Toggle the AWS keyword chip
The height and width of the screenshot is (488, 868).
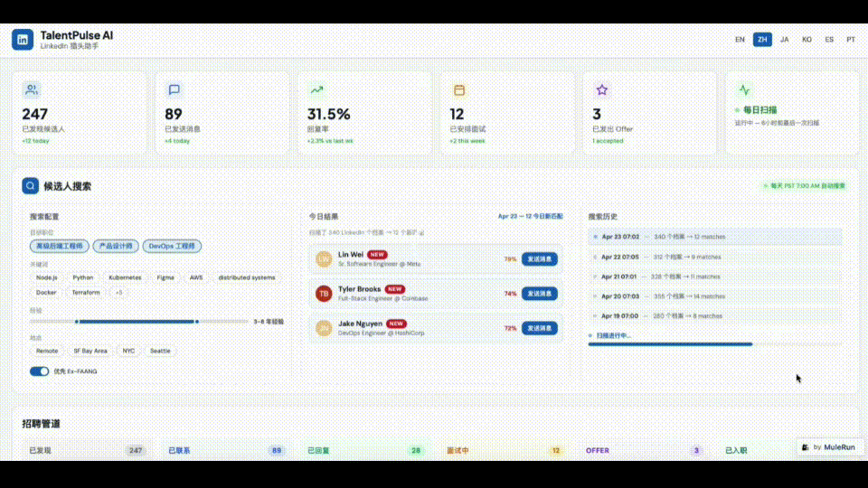point(196,277)
